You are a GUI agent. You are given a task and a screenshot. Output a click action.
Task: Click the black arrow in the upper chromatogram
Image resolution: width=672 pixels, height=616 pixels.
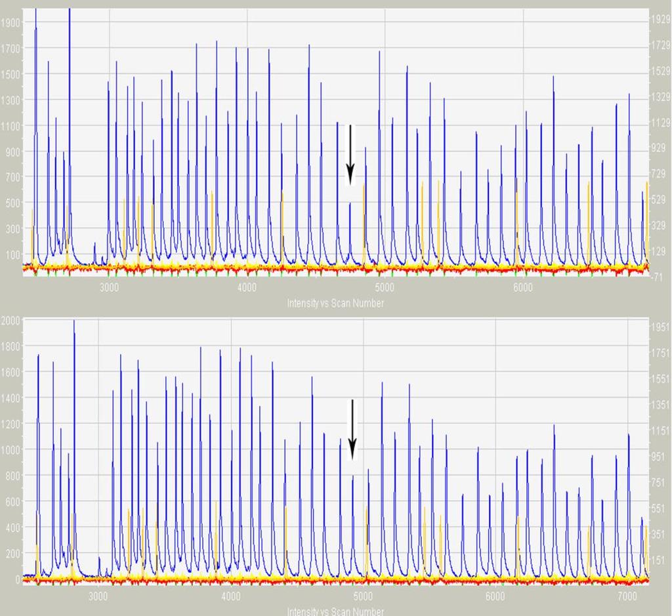point(350,155)
